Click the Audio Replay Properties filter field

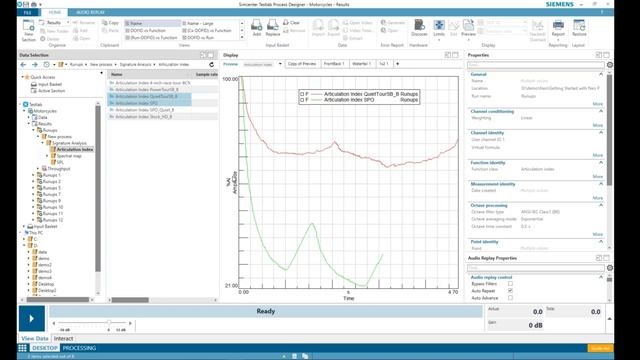coord(536,268)
